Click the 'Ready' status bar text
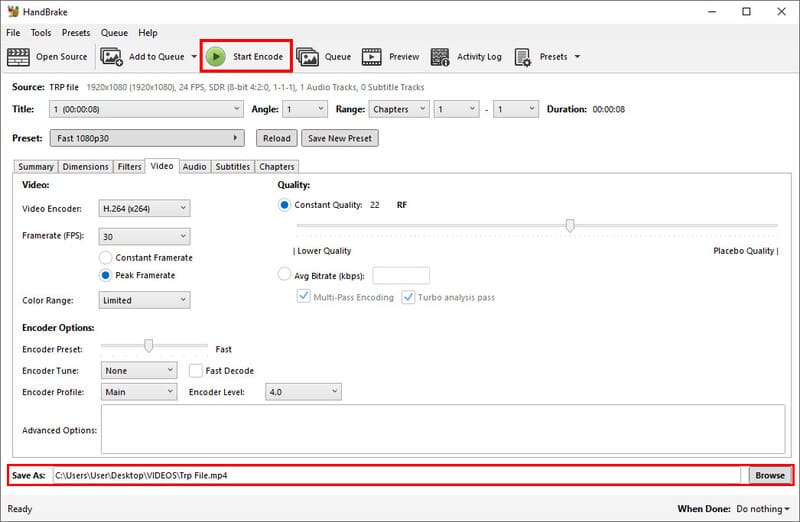This screenshot has height=522, width=800. coord(19,509)
